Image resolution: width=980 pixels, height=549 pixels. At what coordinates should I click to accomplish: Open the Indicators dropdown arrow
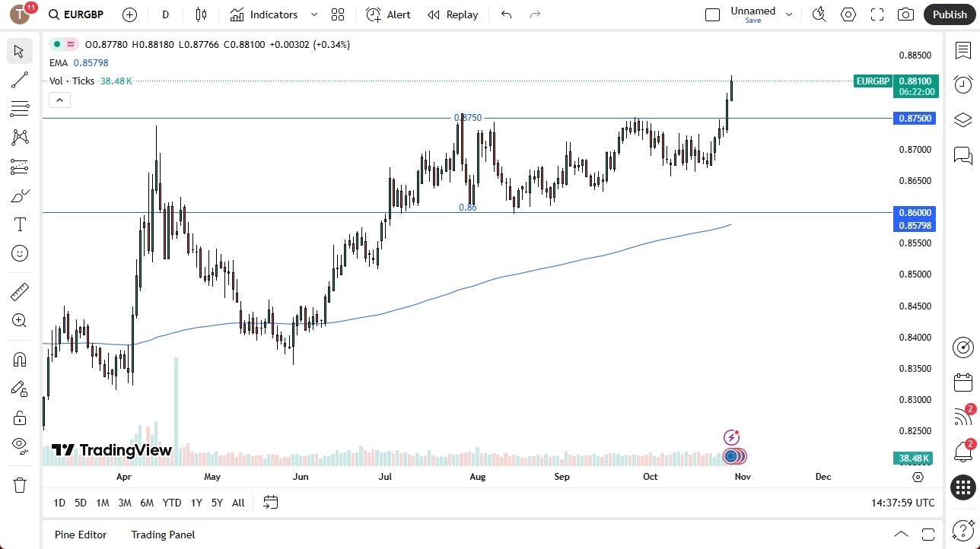click(313, 14)
